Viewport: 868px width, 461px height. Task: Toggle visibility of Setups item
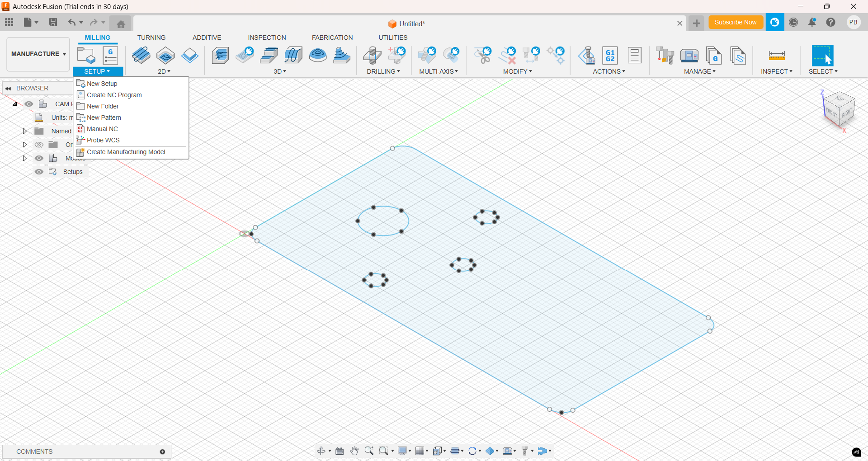39,172
